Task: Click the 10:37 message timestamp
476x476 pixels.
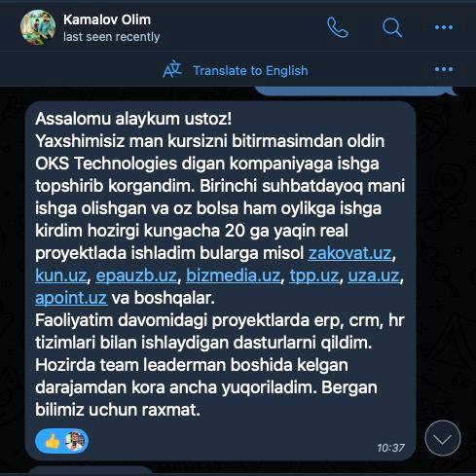Action: [x=390, y=448]
